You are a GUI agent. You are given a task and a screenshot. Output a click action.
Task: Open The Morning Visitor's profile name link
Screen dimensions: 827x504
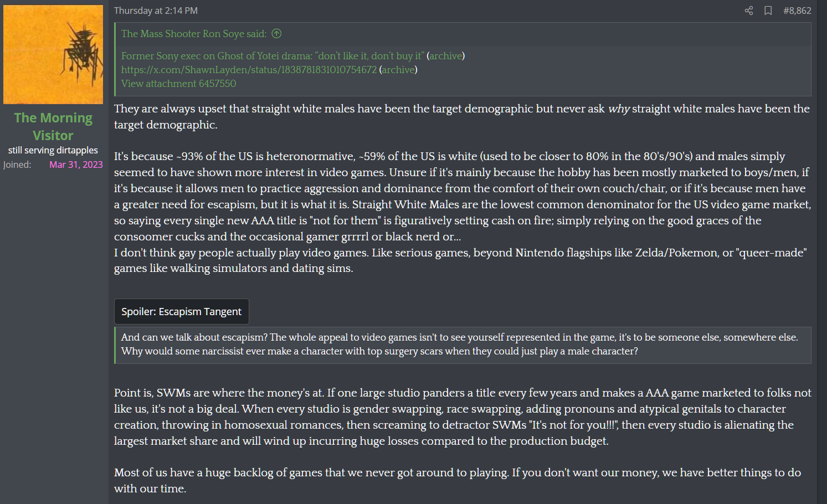click(53, 127)
